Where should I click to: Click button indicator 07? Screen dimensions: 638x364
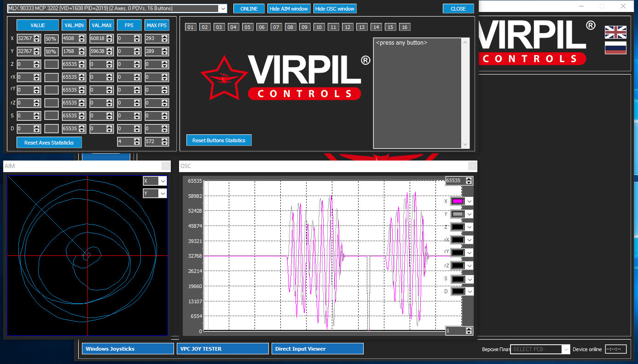tap(276, 27)
